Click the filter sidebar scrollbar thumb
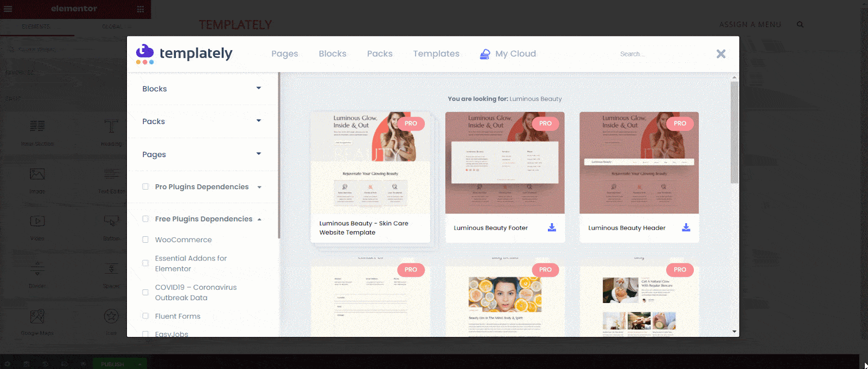Screen dimensions: 868x369 pos(279,156)
